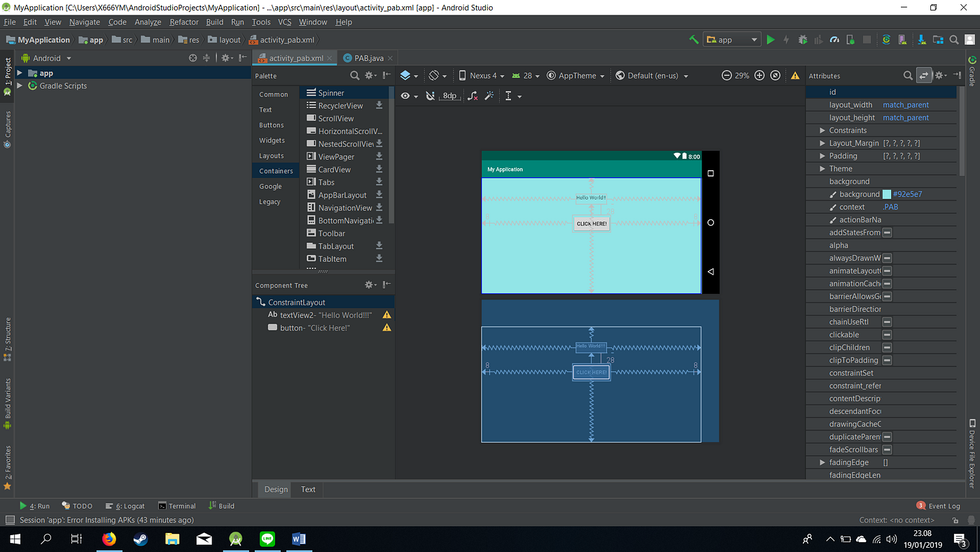980x552 pixels.
Task: Switch design surface layer mode
Action: [405, 75]
